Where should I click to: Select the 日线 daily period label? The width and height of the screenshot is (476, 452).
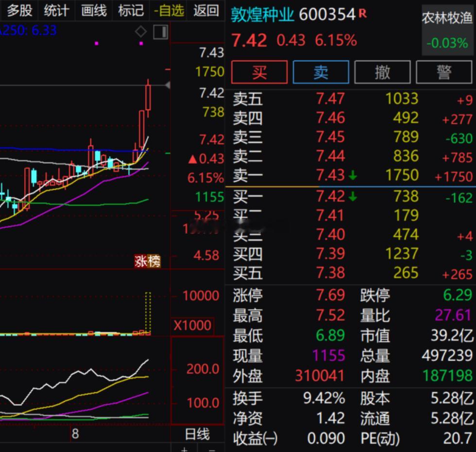pos(197,434)
